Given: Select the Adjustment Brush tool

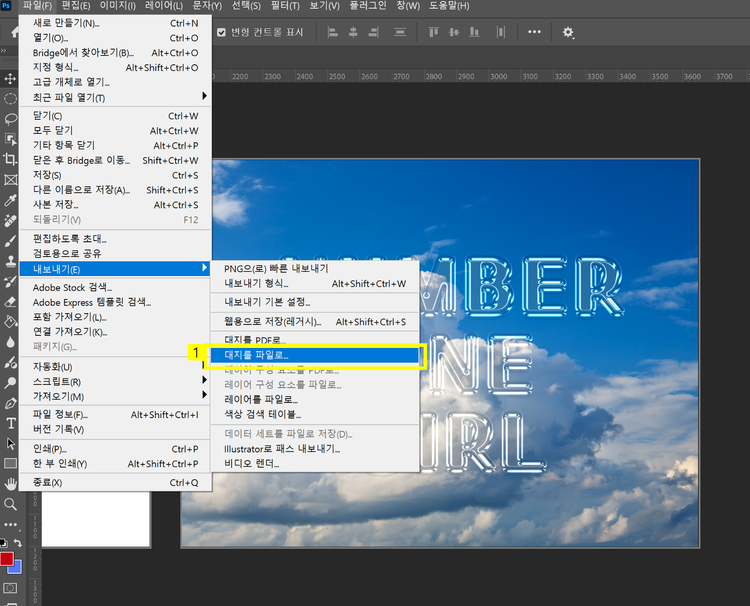Looking at the screenshot, I should pyautogui.click(x=10, y=362).
